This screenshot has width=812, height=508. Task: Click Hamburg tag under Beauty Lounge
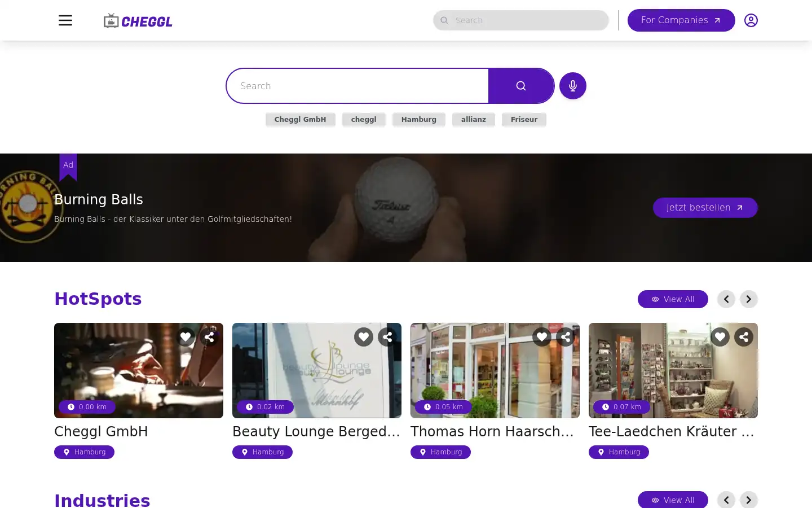pos(262,452)
